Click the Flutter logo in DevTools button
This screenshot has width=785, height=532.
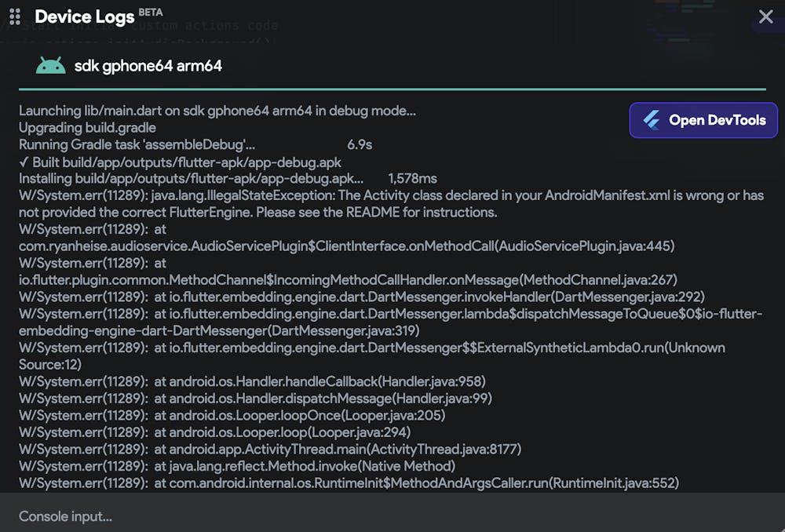[652, 121]
